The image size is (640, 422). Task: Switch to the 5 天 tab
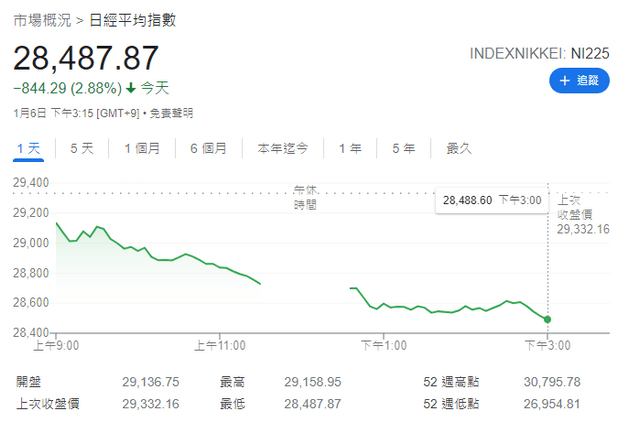click(x=82, y=148)
